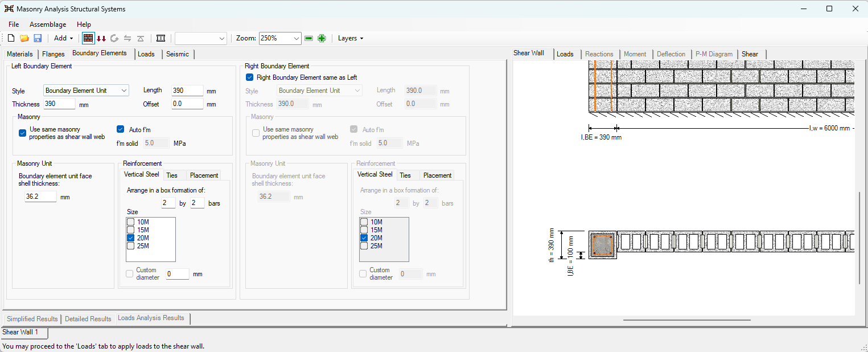This screenshot has height=352, width=868.
Task: Switch to the Seismic tab
Action: click(178, 54)
